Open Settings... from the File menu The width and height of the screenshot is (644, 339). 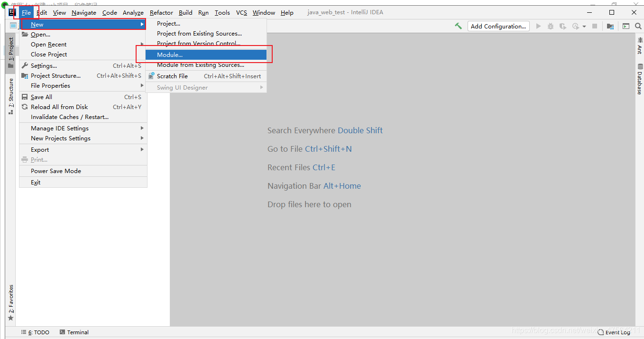pyautogui.click(x=83, y=65)
